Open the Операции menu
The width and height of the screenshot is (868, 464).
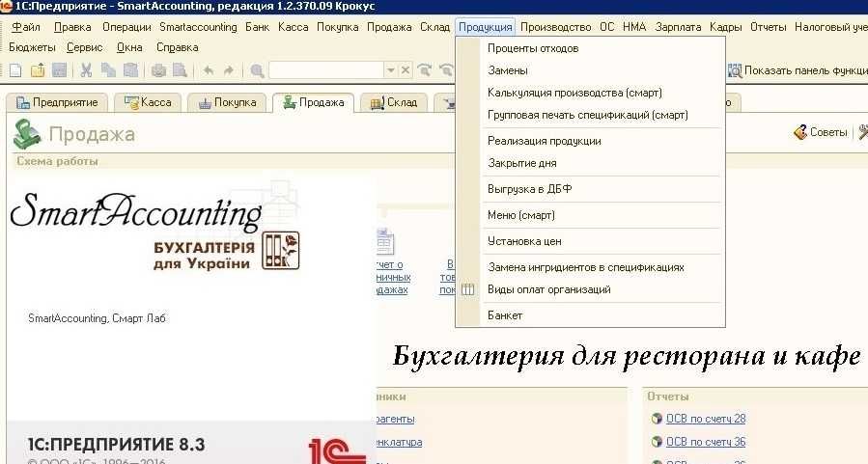[126, 27]
